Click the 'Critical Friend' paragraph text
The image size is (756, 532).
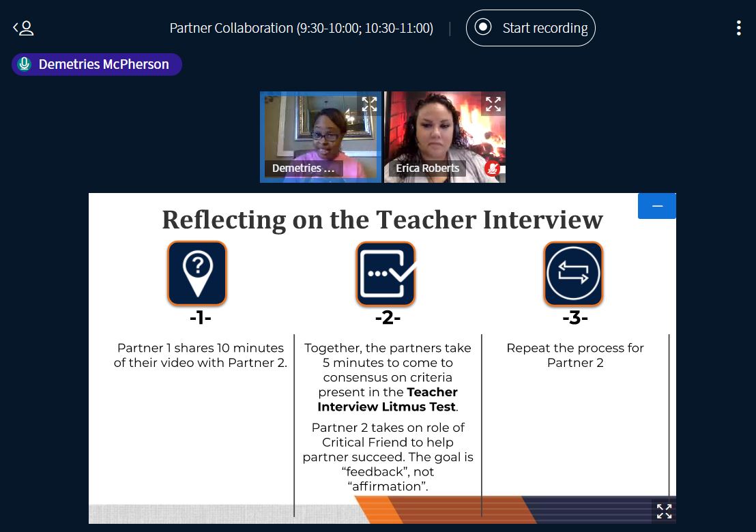pos(388,457)
